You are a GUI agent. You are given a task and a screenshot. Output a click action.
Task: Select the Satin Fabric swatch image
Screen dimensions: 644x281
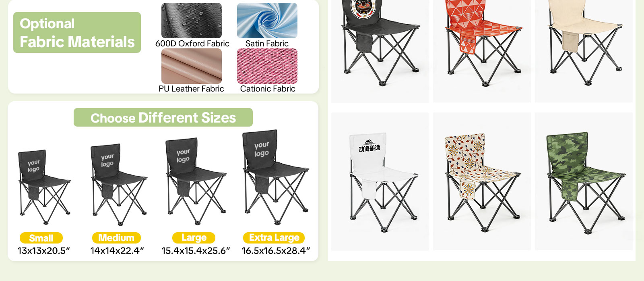(267, 21)
